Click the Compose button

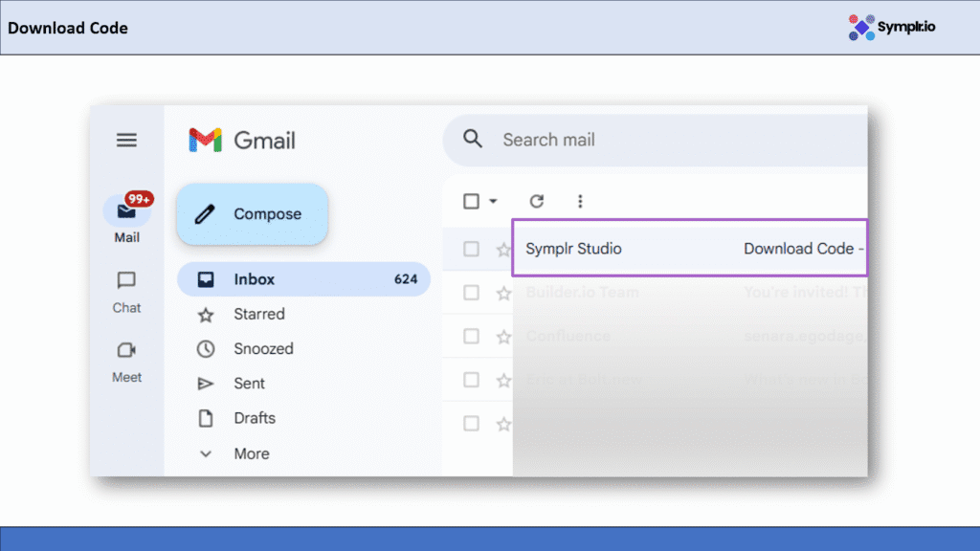253,214
